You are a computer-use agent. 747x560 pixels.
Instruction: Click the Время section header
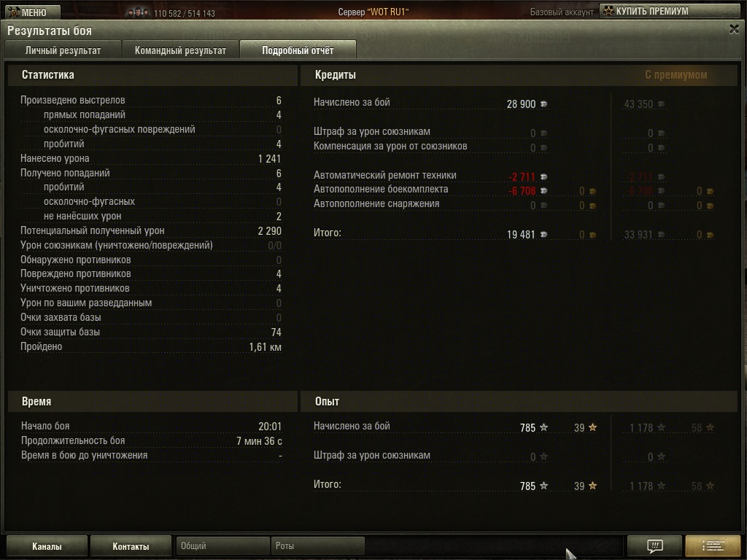pos(36,402)
